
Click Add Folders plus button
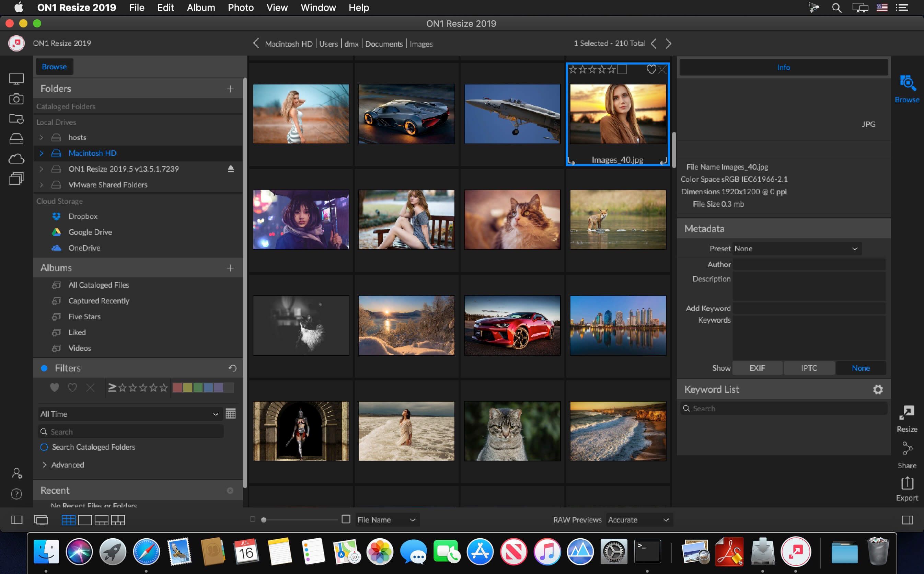coord(231,88)
